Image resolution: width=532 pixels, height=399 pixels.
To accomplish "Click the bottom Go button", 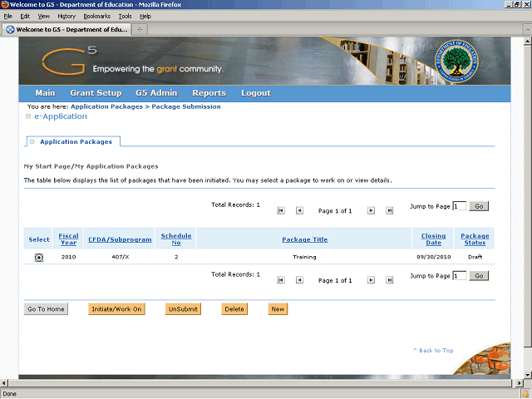I will coord(479,276).
